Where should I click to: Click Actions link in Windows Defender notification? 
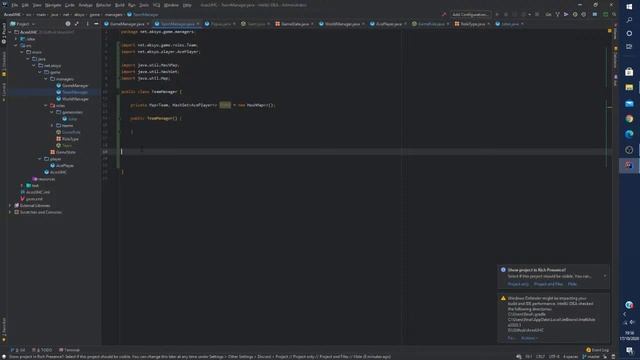(529, 338)
